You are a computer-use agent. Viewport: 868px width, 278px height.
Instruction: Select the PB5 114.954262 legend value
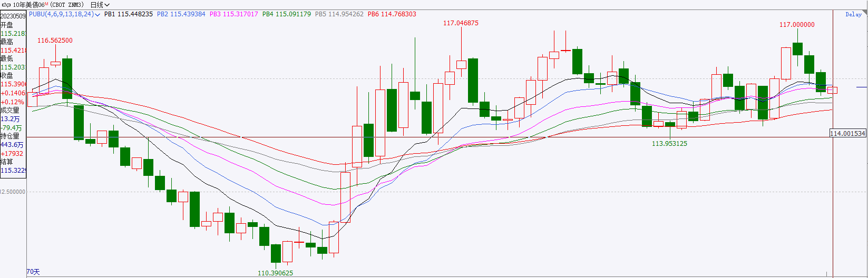coord(339,14)
